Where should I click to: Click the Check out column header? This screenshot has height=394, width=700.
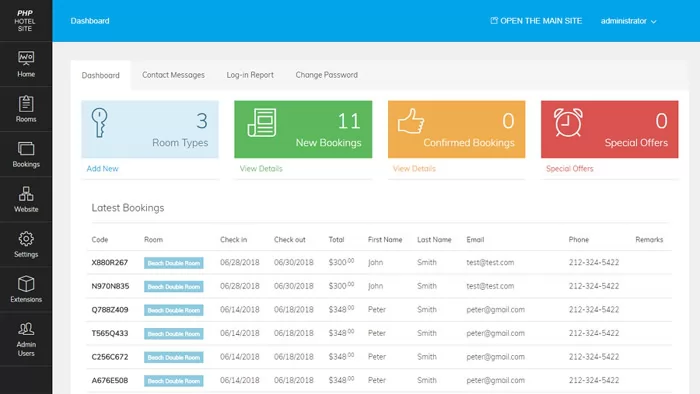point(290,240)
